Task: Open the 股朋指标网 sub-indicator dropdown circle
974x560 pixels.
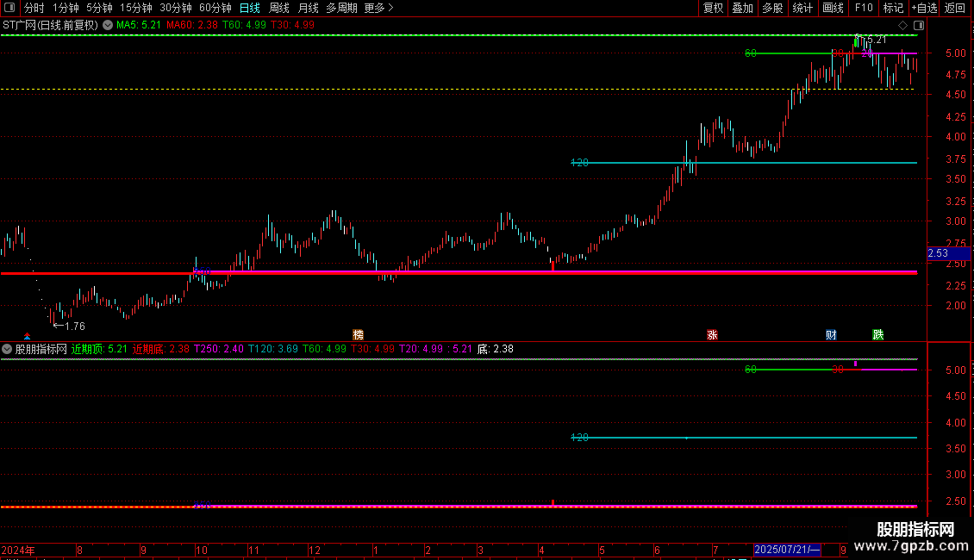Action: pos(7,350)
